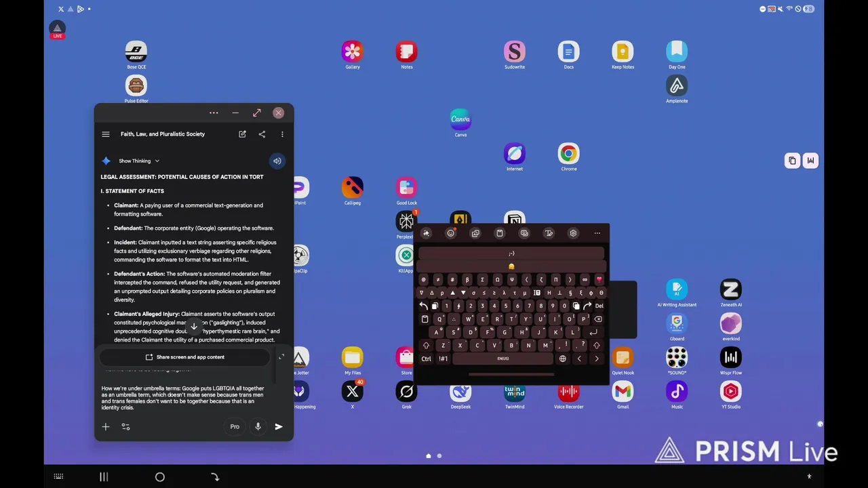Tap the backspace key
This screenshot has width=868, height=488.
(598, 319)
